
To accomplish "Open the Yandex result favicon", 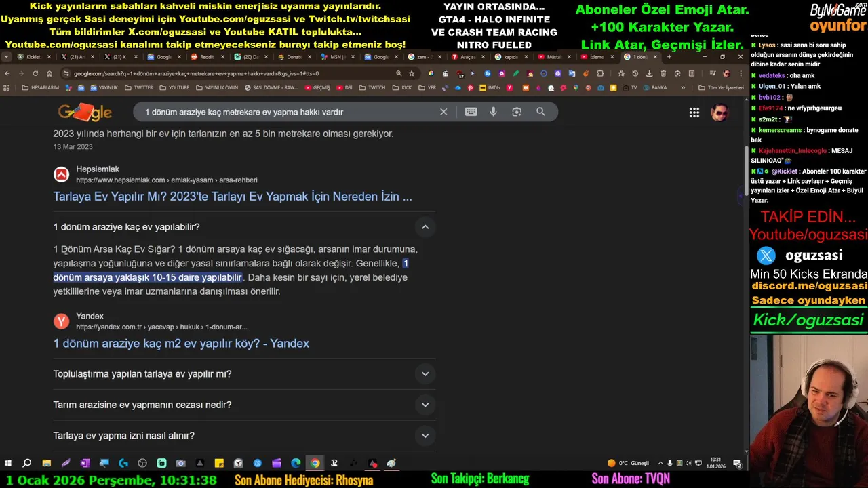I will pos(61,321).
